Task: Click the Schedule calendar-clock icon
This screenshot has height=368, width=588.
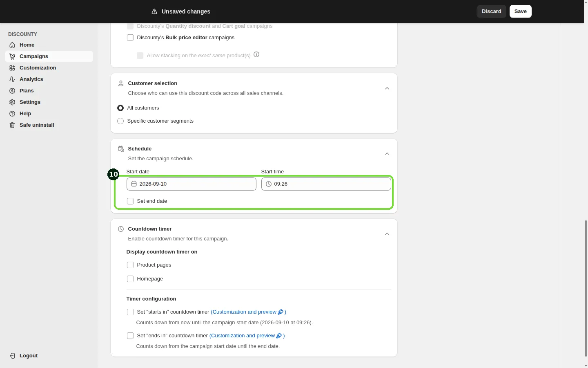Action: pos(121,149)
